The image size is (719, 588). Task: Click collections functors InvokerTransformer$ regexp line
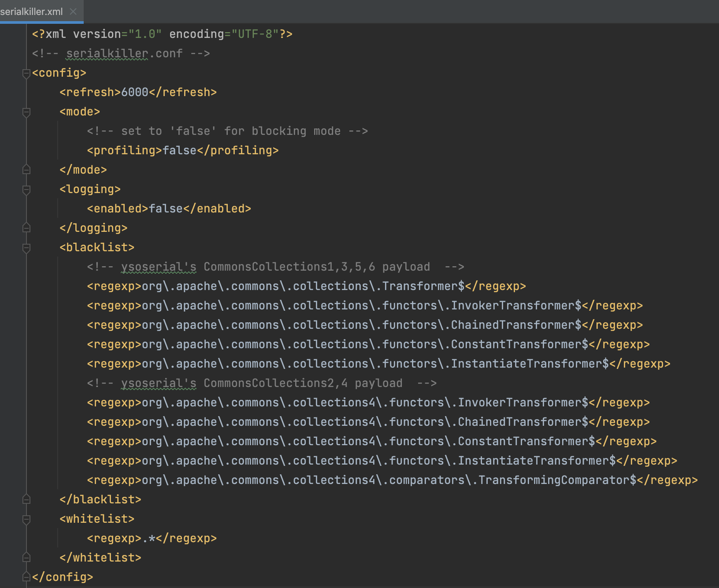(365, 305)
